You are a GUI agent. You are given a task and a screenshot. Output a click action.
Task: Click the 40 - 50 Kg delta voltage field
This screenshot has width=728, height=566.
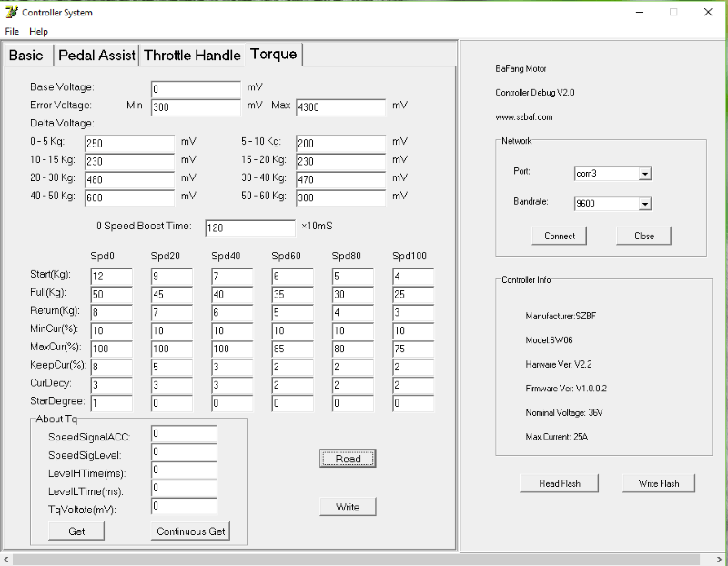(129, 197)
